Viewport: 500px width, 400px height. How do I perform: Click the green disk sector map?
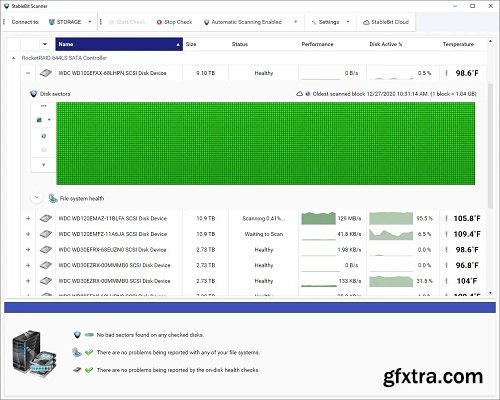(266, 143)
